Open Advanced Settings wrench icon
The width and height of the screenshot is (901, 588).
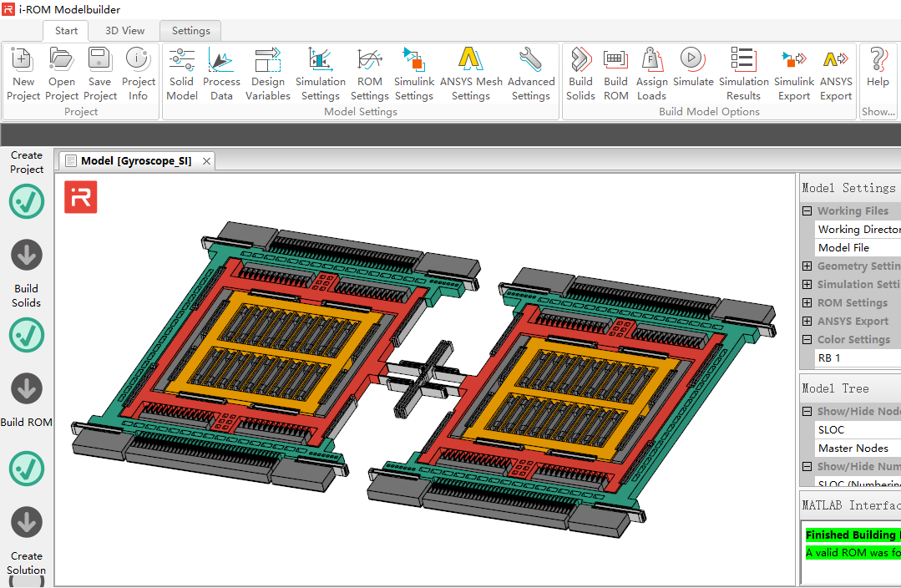pyautogui.click(x=531, y=73)
